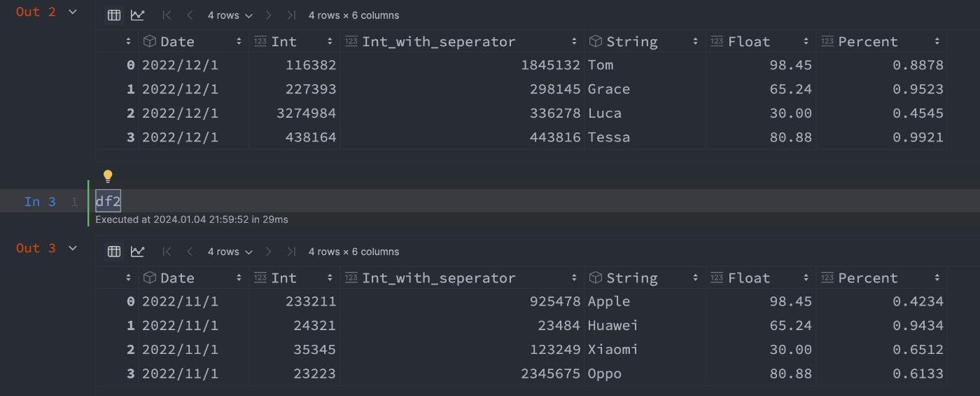
Task: Open the 4 rows page size dropdown in Out 3
Action: tap(228, 251)
